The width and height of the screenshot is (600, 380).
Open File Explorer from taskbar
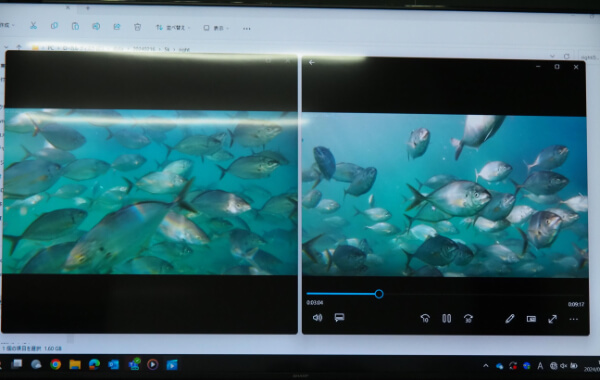[75, 365]
